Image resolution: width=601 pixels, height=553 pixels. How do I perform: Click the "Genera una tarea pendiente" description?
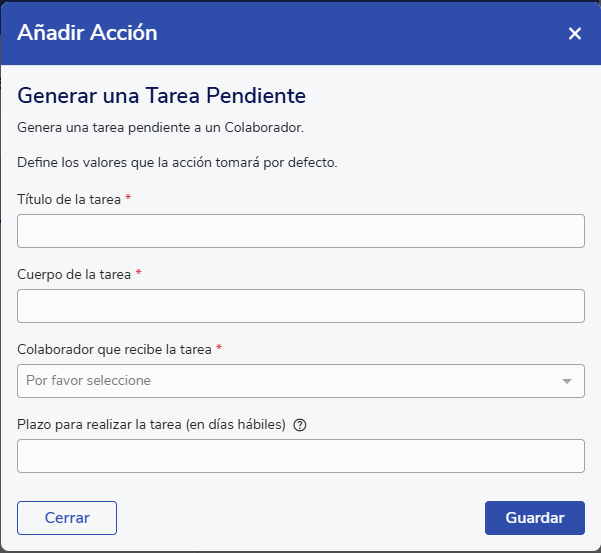coord(160,127)
